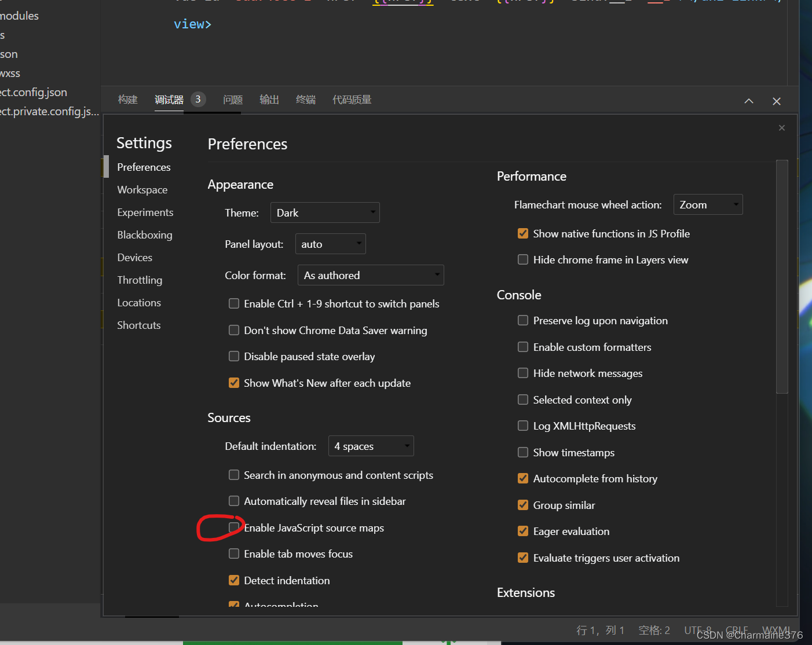Disable the Detect indentation option
This screenshot has height=645, width=812.
(x=234, y=580)
